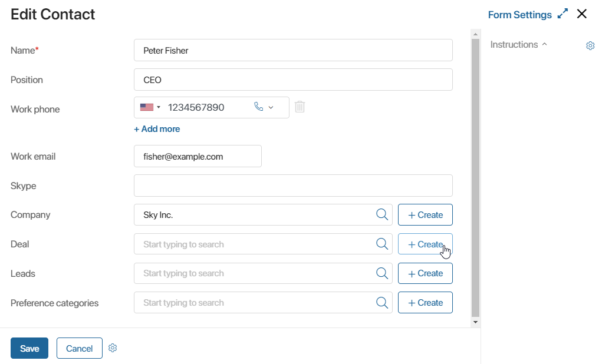Delete the work phone with trash icon
The image size is (602, 364).
tap(300, 107)
